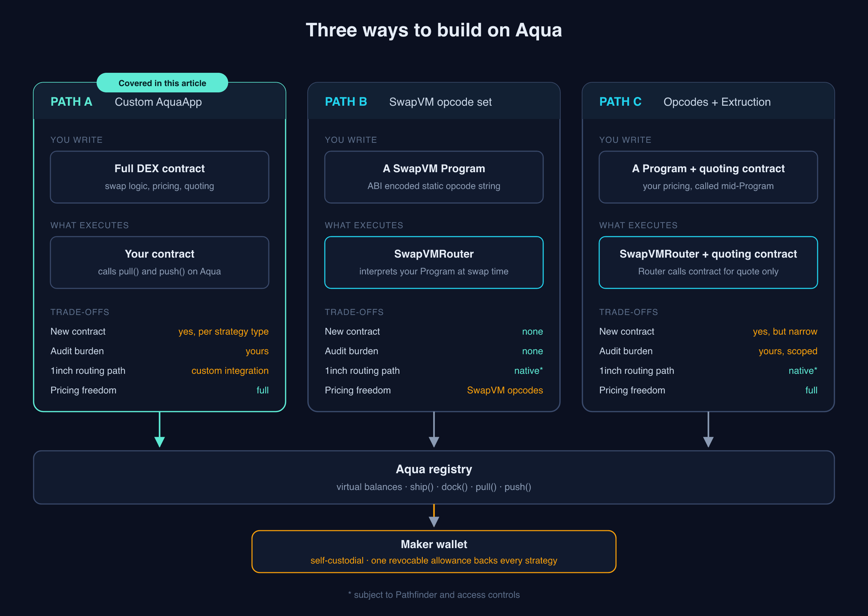Viewport: 868px width, 616px height.
Task: Click Path C 'WHAT EXECUTES' label
Action: click(x=638, y=225)
